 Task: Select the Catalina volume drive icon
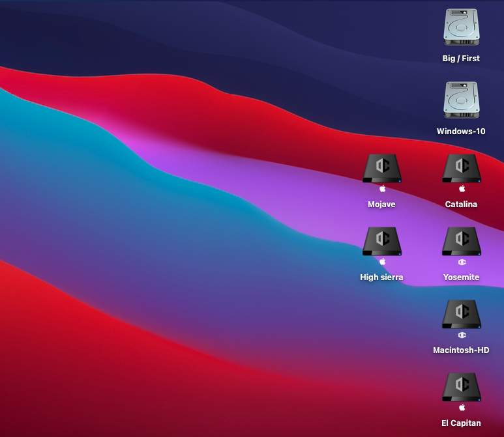(462, 173)
